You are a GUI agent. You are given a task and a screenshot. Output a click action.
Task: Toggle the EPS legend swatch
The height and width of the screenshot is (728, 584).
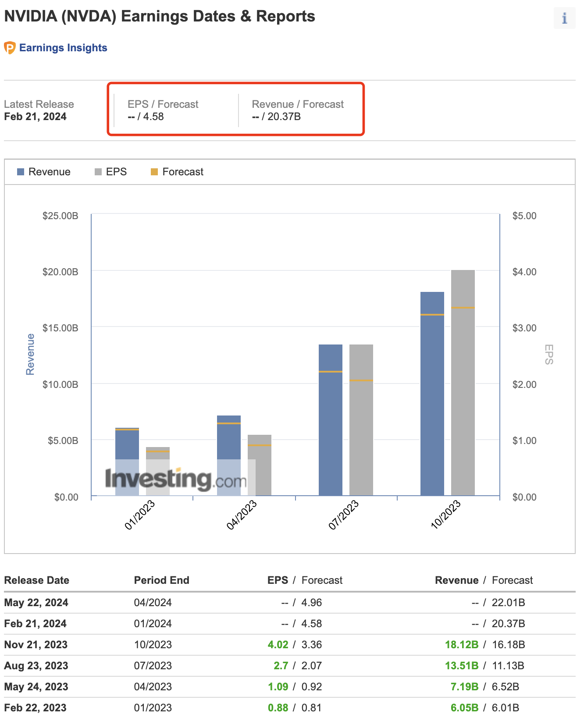click(98, 172)
